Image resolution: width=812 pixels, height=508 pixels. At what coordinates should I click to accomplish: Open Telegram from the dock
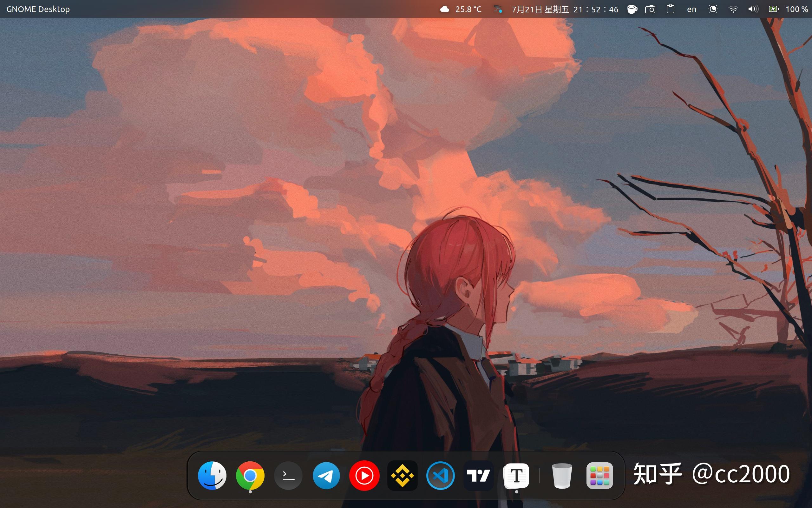pyautogui.click(x=326, y=475)
